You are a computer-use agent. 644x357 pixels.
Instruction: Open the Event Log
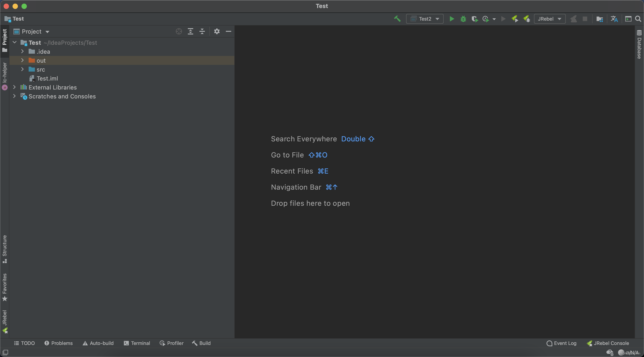pos(561,343)
